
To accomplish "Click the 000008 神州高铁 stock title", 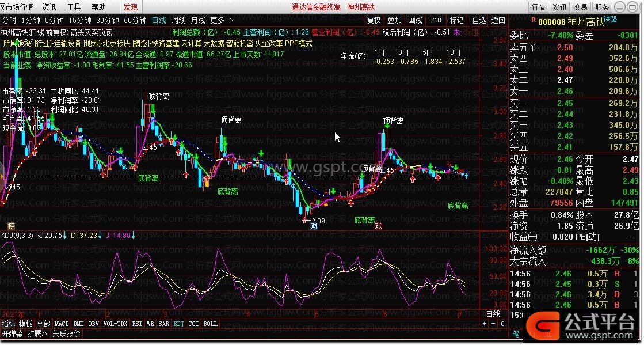I will [x=571, y=22].
